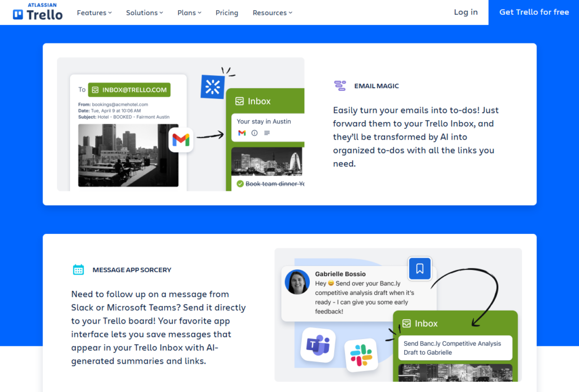Click the From bookings@acmehotel.com text

[113, 104]
